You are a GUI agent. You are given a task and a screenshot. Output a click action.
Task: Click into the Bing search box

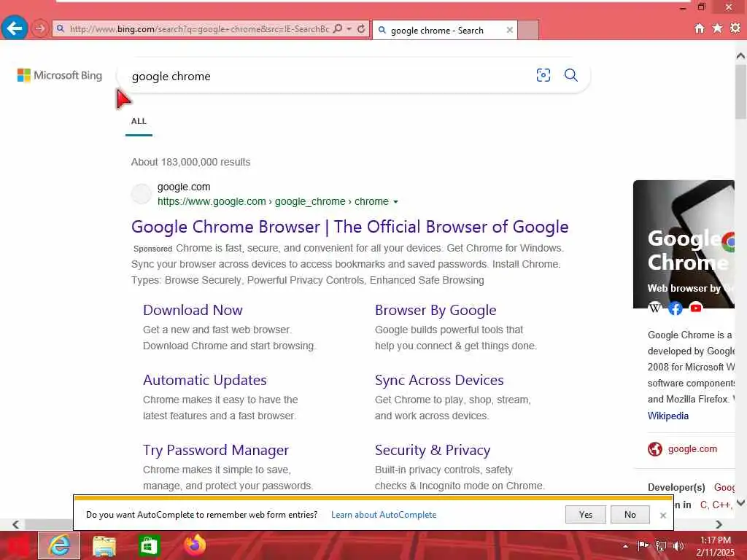(329, 76)
